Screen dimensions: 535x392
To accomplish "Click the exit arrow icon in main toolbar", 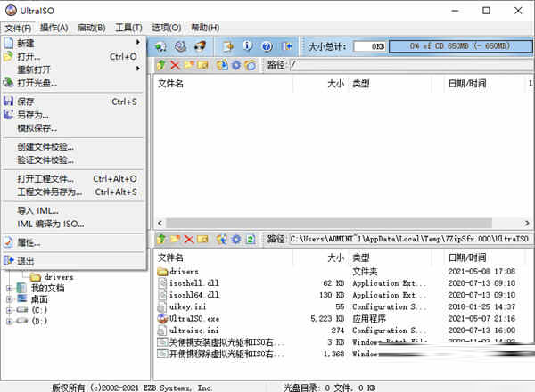I will pyautogui.click(x=287, y=45).
